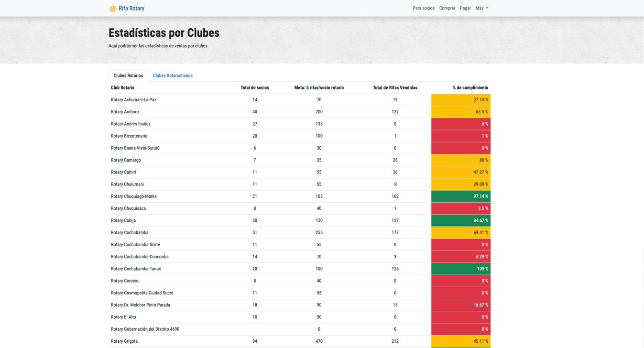The image size is (644, 348).
Task: Switch to Clubes Rotaractianos tab
Action: pos(173,76)
